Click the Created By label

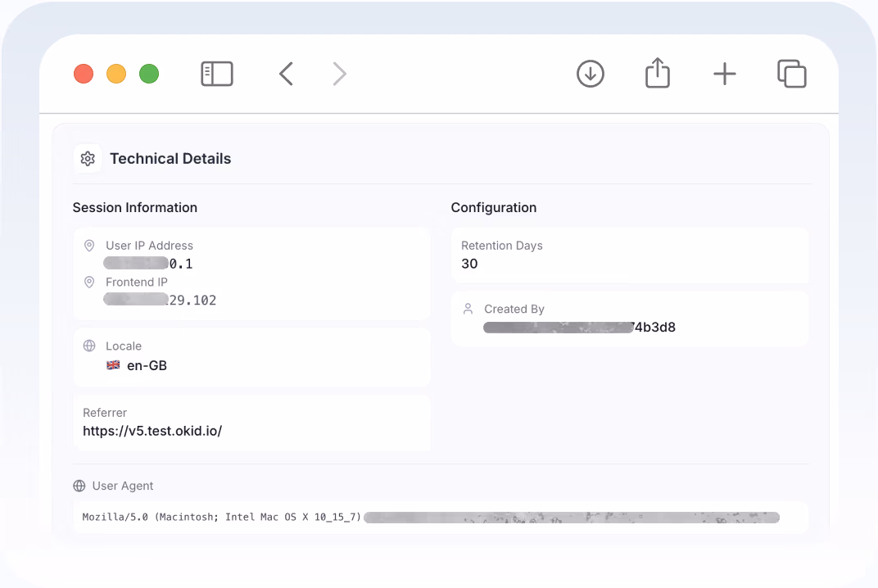tap(514, 309)
